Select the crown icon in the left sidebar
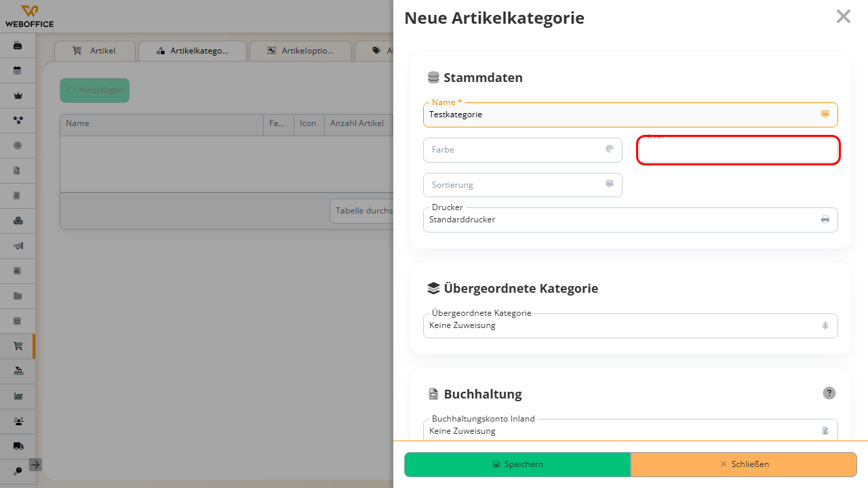Screen dimensions: 868x488 pos(18,96)
